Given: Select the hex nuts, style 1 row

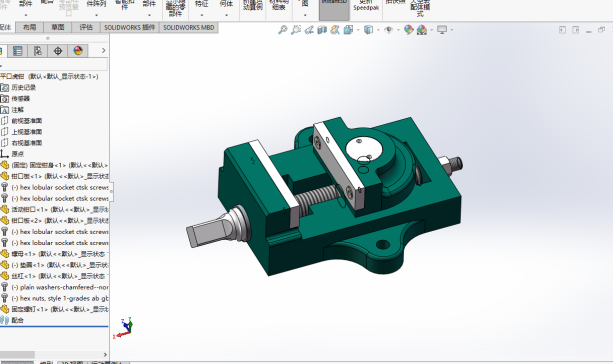Looking at the screenshot, I should (54, 298).
